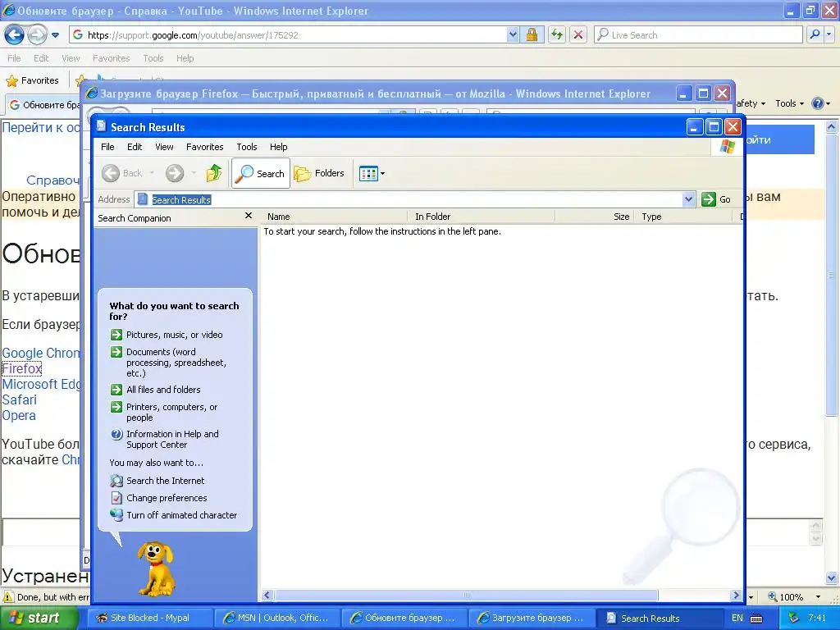This screenshot has height=630, width=840.
Task: Sort results by Name column header
Action: [334, 217]
